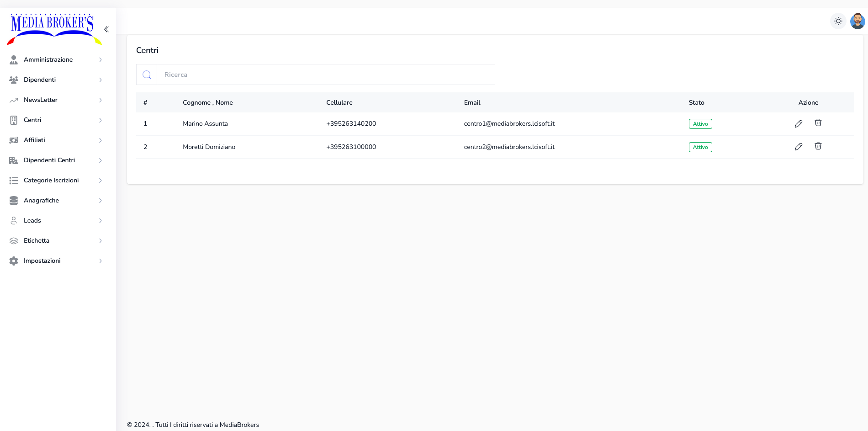The width and height of the screenshot is (868, 431).
Task: Click the Dipendenti people icon
Action: click(13, 80)
